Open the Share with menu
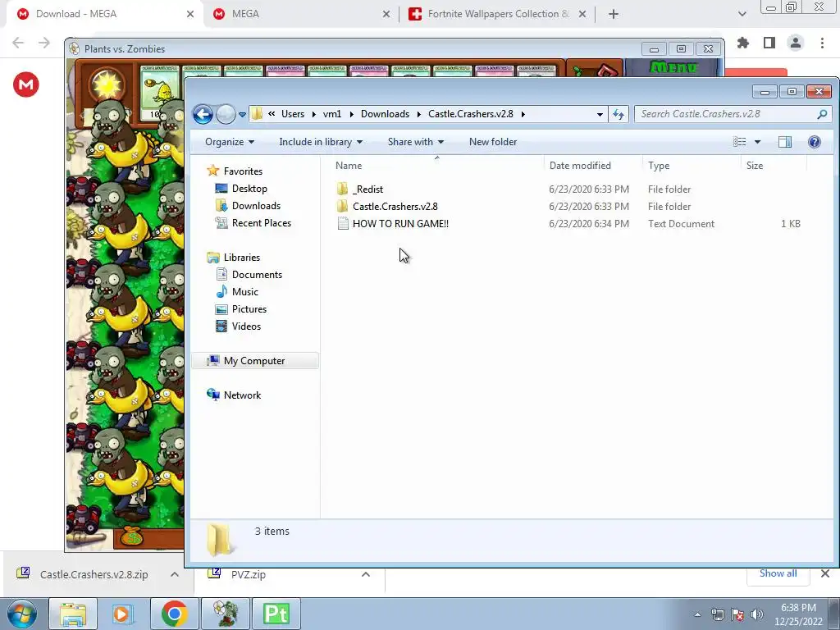 click(416, 142)
